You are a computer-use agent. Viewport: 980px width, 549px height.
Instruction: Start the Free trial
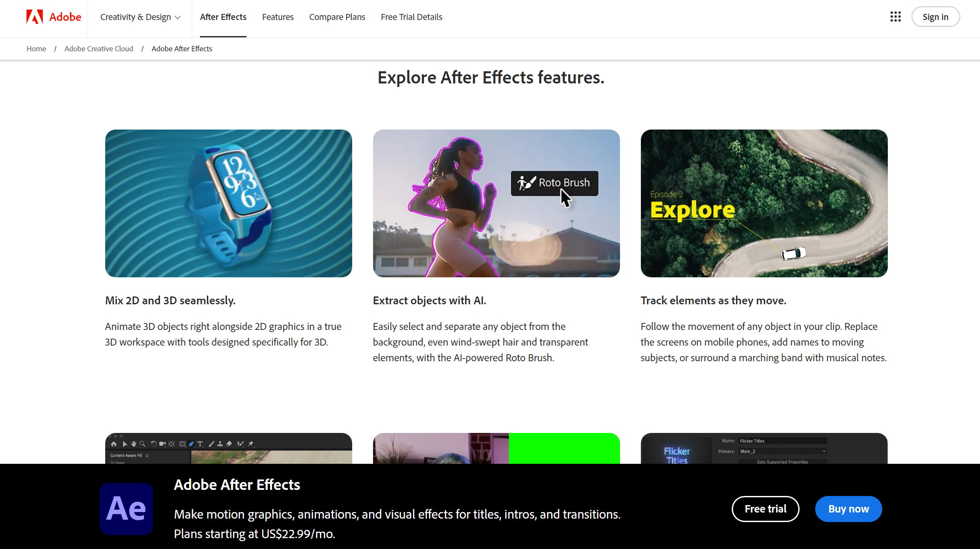pyautogui.click(x=765, y=509)
